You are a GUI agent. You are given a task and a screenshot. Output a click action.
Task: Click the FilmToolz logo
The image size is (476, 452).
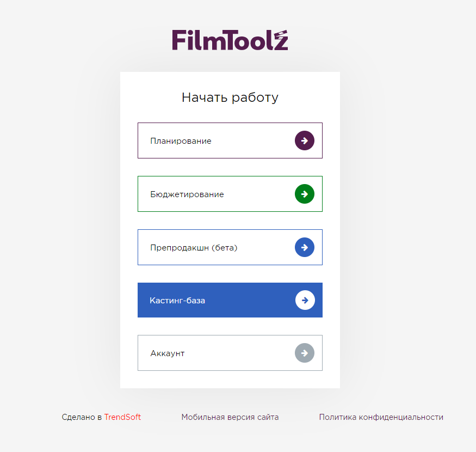(x=230, y=40)
